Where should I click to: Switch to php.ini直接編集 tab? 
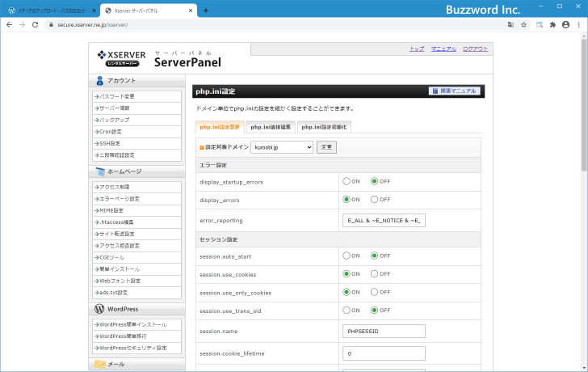click(x=271, y=127)
